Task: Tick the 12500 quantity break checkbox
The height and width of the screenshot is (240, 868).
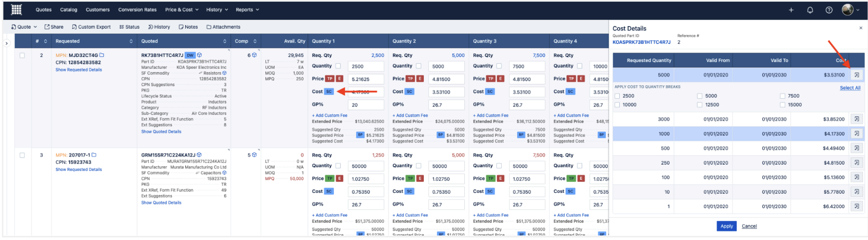Action: point(699,105)
